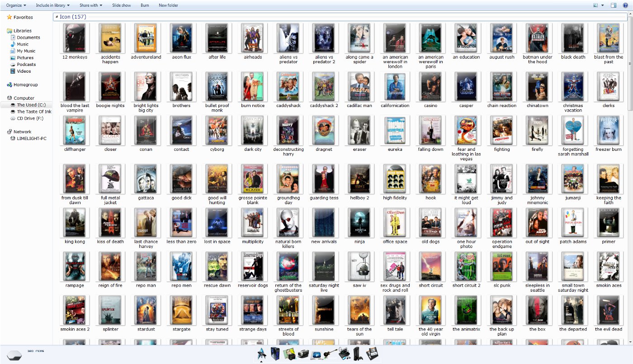Open the camcorder dock icon
This screenshot has height=364, width=633.
tap(303, 354)
